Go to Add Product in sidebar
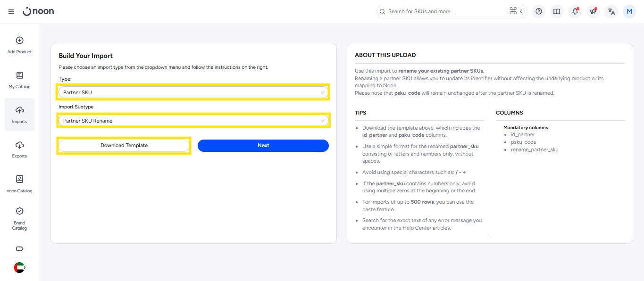644x281 pixels. coord(19,45)
